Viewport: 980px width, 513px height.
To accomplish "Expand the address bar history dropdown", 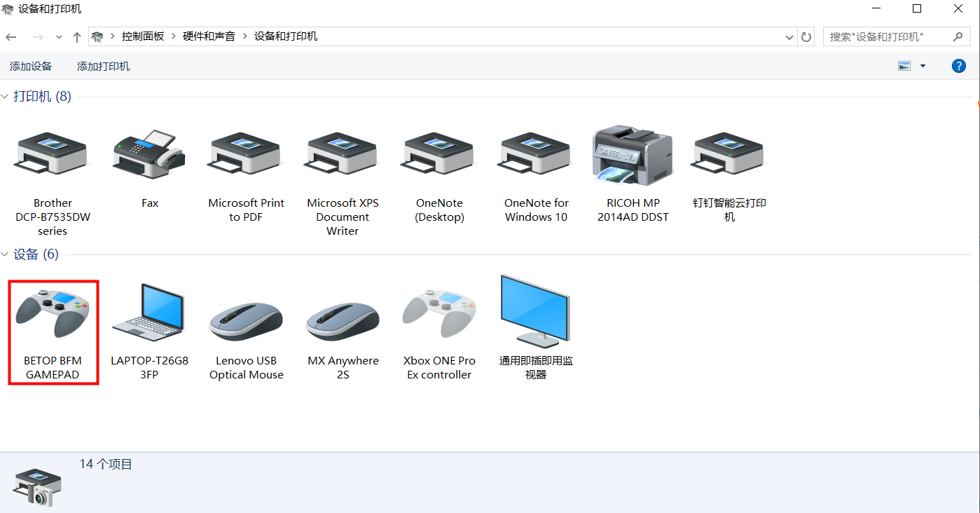I will (789, 36).
